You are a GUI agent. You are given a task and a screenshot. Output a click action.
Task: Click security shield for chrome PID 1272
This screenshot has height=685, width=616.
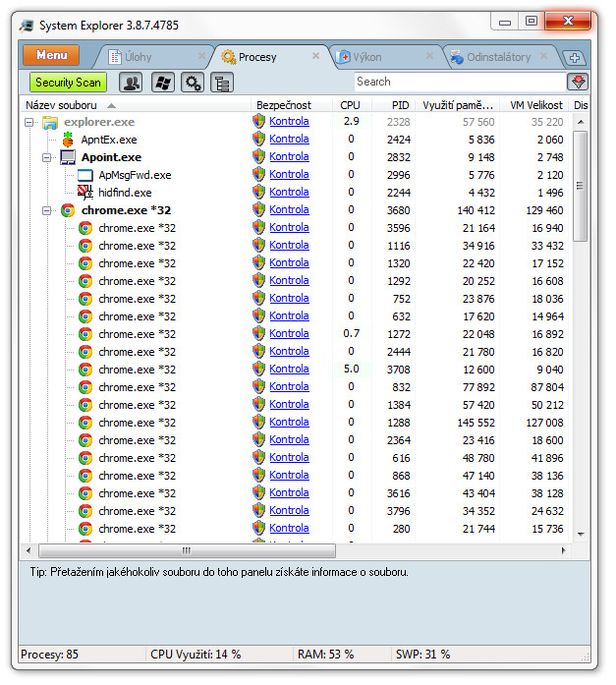click(x=259, y=333)
